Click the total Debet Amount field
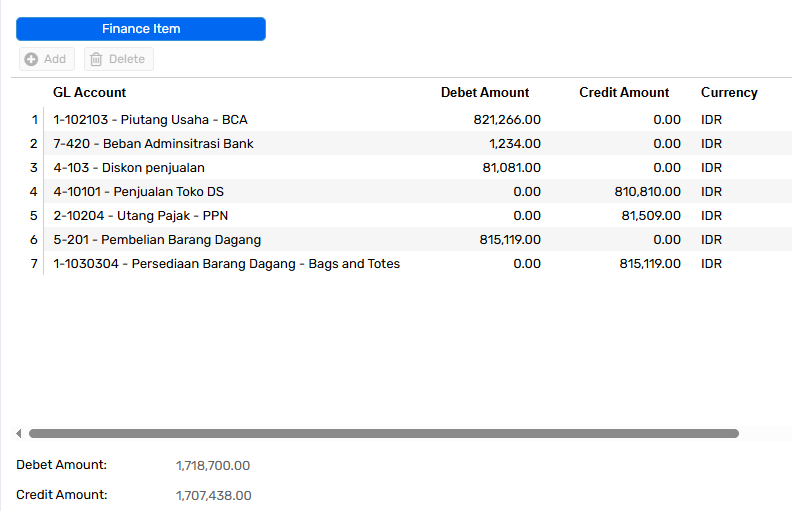The width and height of the screenshot is (792, 511). coord(213,466)
